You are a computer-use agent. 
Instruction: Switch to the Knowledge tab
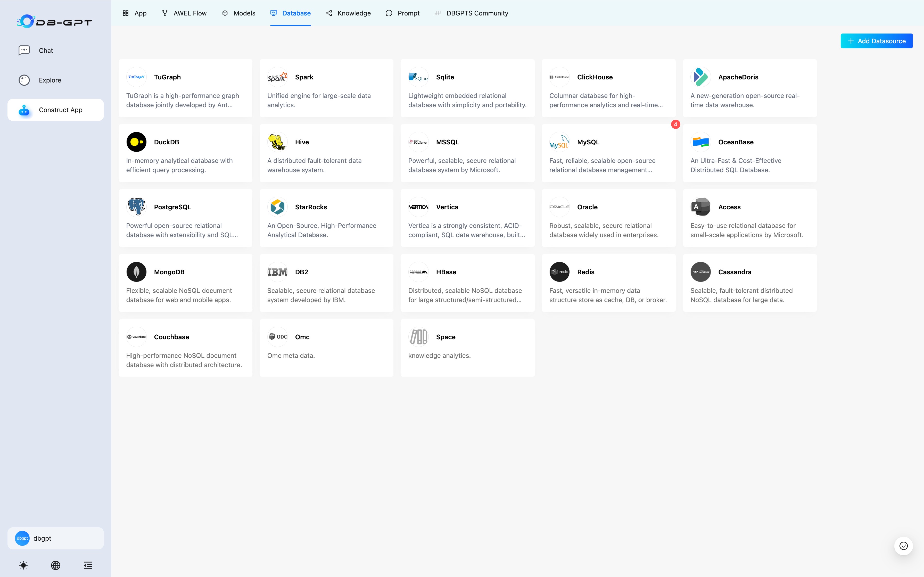coord(348,13)
